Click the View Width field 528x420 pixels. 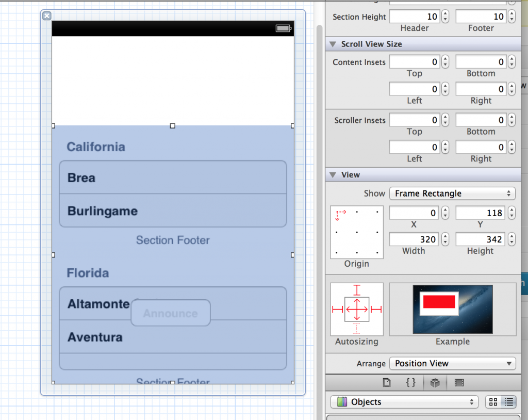coord(414,239)
